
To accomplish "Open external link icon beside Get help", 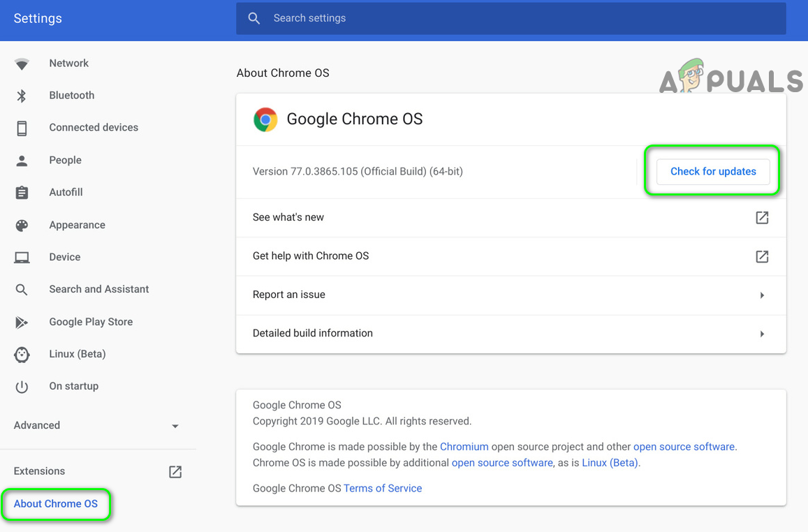I will (762, 256).
